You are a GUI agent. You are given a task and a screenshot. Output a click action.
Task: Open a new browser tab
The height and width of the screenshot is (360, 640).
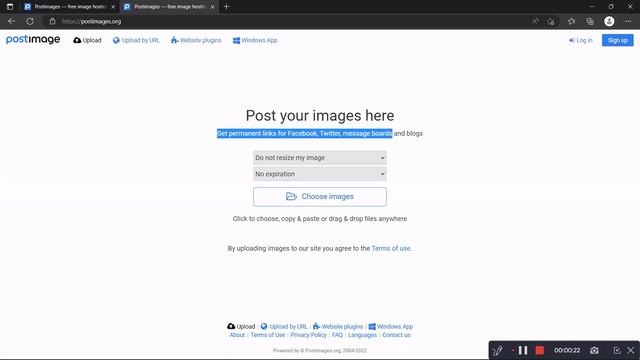pos(227,7)
